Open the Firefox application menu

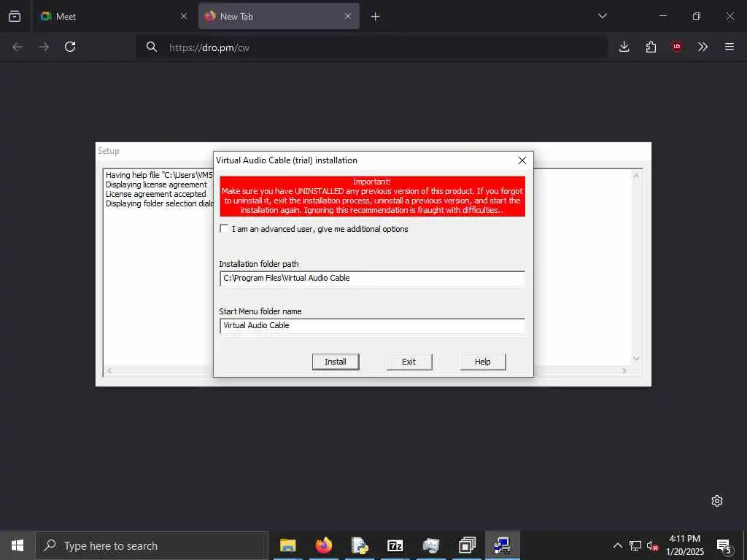(729, 47)
